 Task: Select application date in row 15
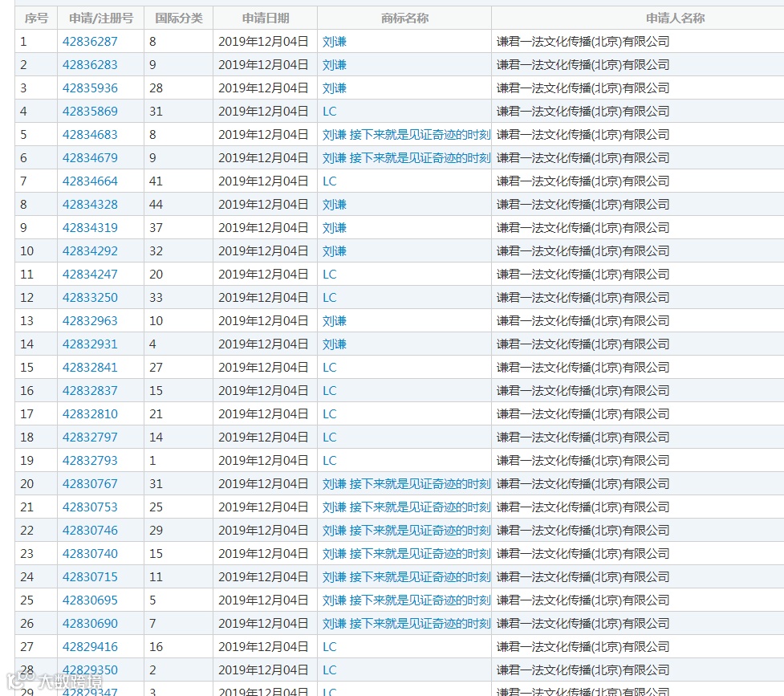click(x=263, y=367)
